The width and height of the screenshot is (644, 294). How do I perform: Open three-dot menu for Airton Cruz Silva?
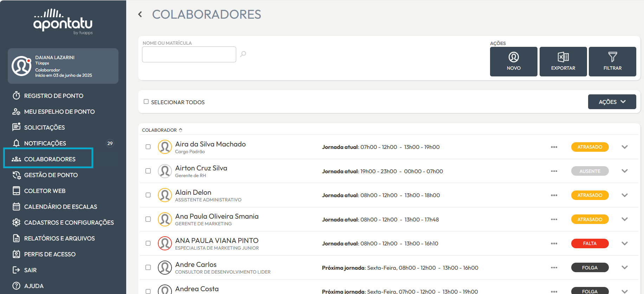click(x=554, y=171)
